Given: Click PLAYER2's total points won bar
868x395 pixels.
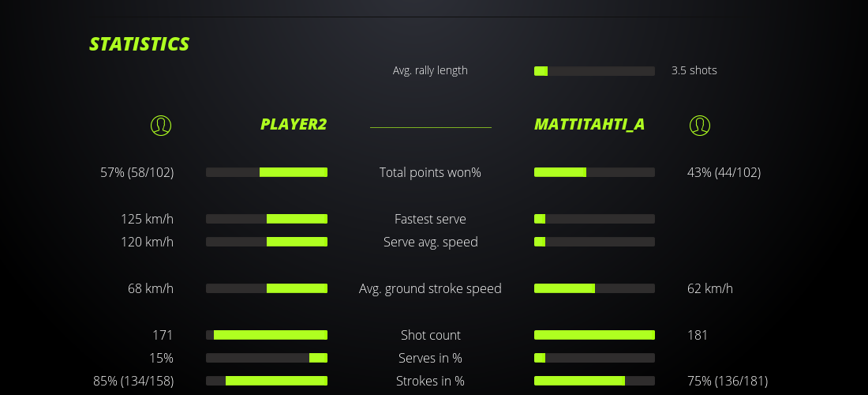Looking at the screenshot, I should [x=267, y=172].
